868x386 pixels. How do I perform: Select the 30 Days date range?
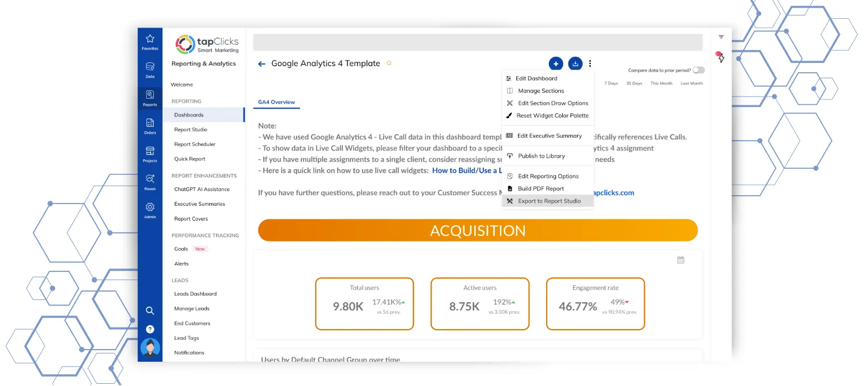click(x=634, y=83)
